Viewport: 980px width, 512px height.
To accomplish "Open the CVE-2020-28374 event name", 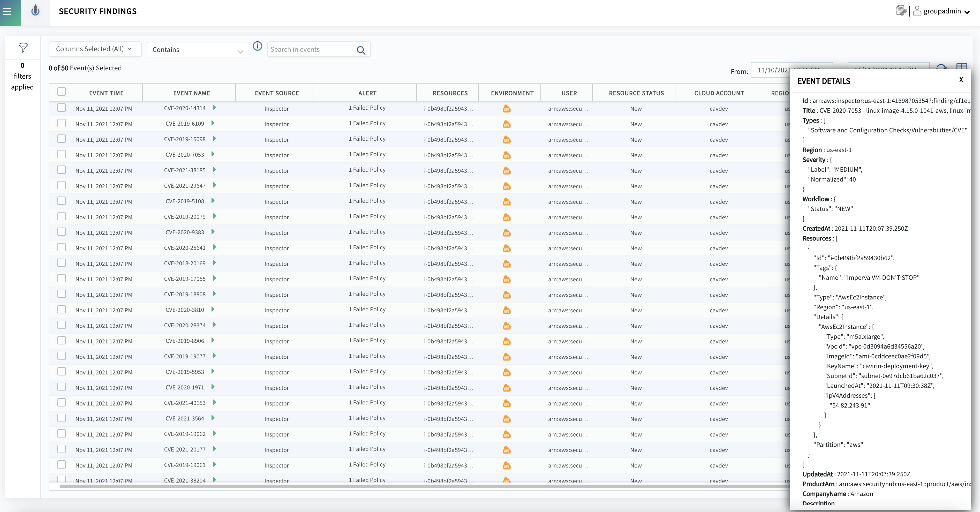I will 185,326.
